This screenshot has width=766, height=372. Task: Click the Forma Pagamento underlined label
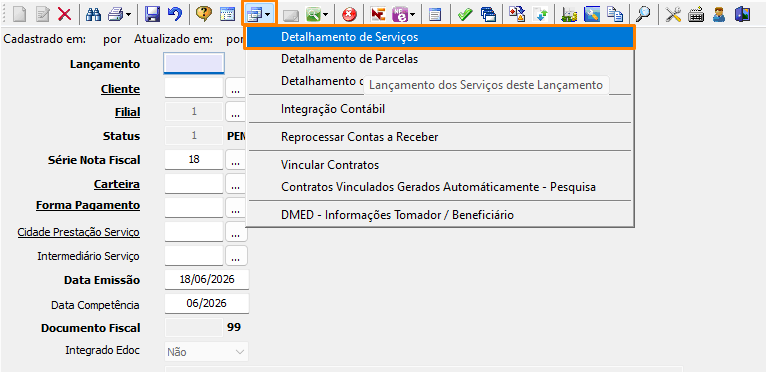(88, 205)
